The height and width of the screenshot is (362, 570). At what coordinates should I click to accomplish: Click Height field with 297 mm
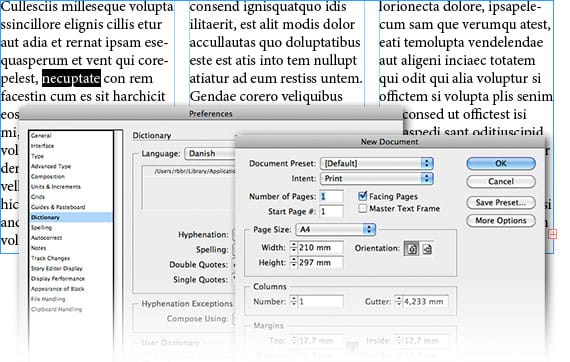(321, 262)
